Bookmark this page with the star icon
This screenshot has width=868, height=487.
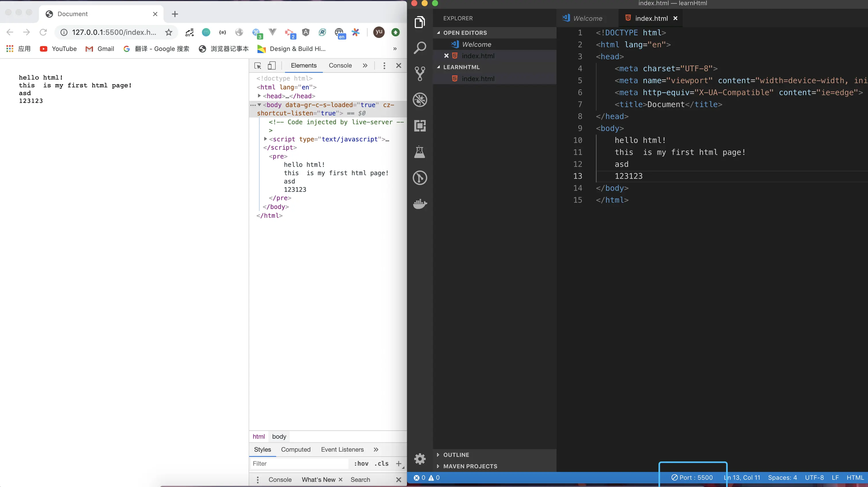(x=168, y=32)
